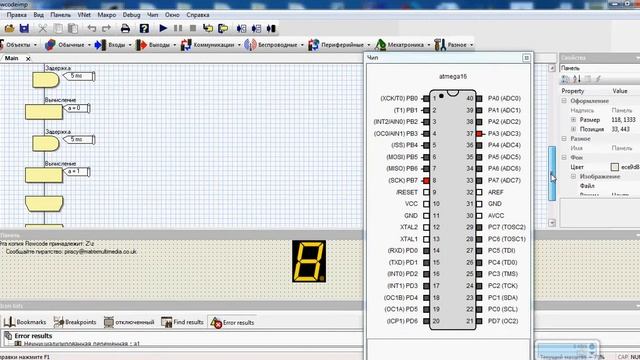
Task: Expand the Позиция property row
Action: pyautogui.click(x=573, y=129)
